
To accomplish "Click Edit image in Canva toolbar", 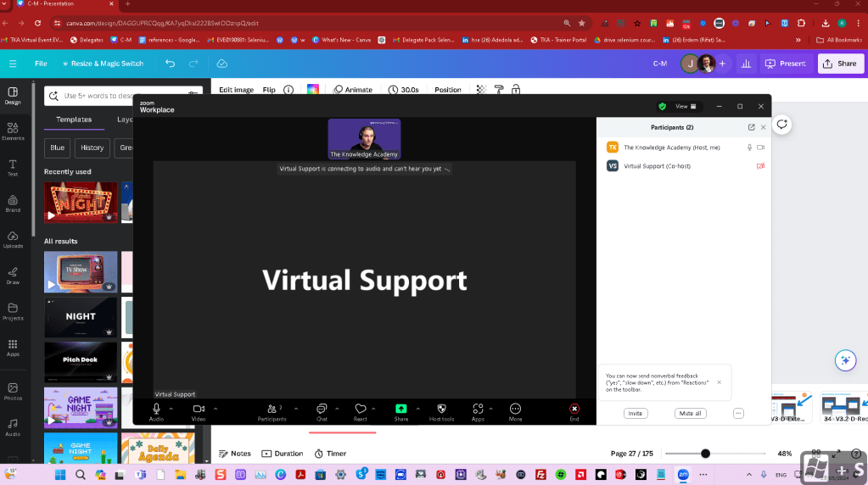I will click(237, 90).
